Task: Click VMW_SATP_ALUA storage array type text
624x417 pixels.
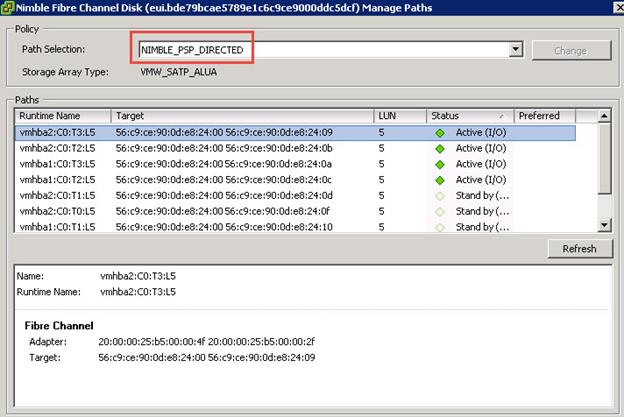Action: click(179, 72)
